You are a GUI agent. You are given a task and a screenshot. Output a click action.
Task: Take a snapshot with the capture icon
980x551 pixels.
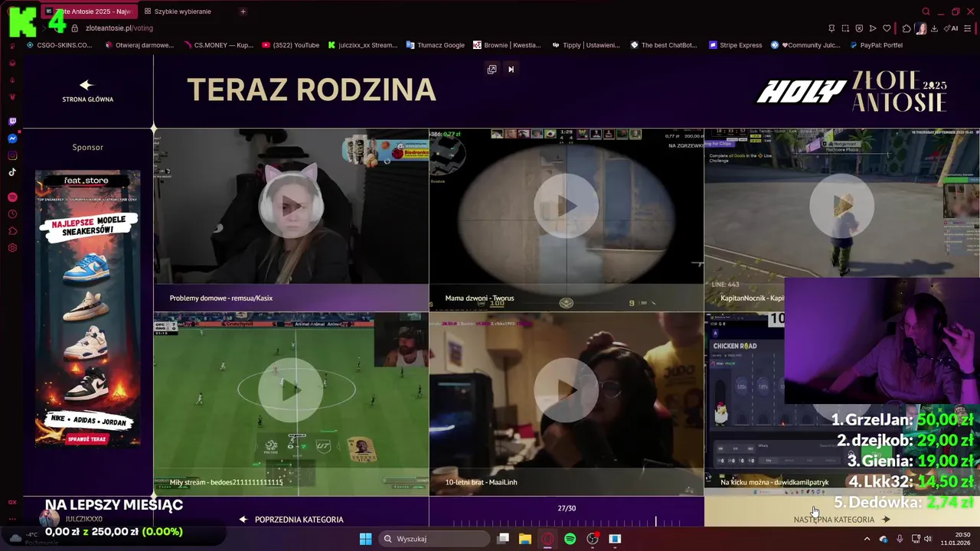tap(845, 28)
